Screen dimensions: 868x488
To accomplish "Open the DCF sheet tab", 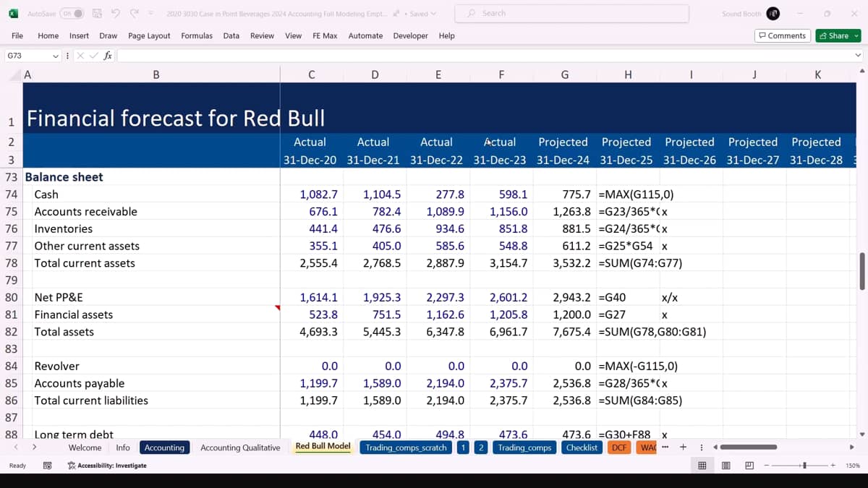I will point(619,448).
